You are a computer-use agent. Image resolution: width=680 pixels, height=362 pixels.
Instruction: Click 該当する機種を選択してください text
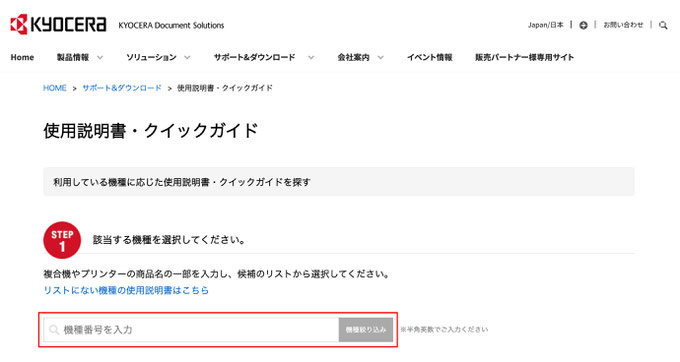(170, 240)
